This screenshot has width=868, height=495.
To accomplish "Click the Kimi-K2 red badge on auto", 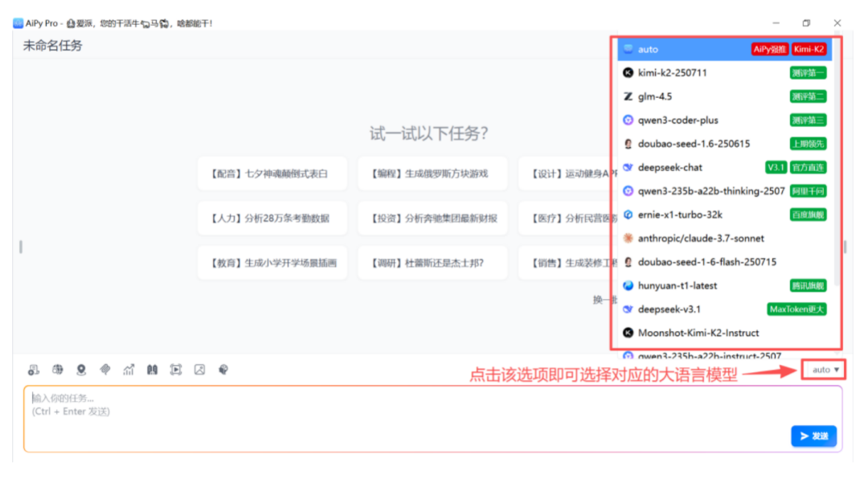I will coord(809,49).
